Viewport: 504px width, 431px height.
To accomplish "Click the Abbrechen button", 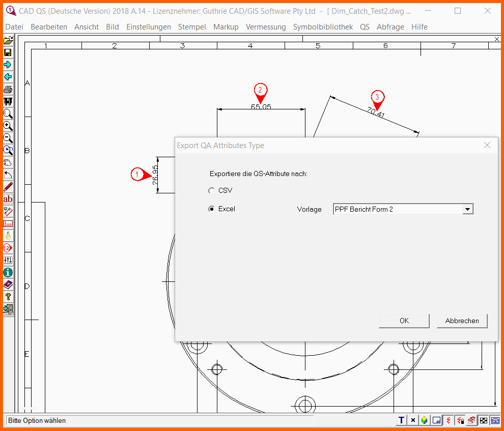I will (x=462, y=321).
